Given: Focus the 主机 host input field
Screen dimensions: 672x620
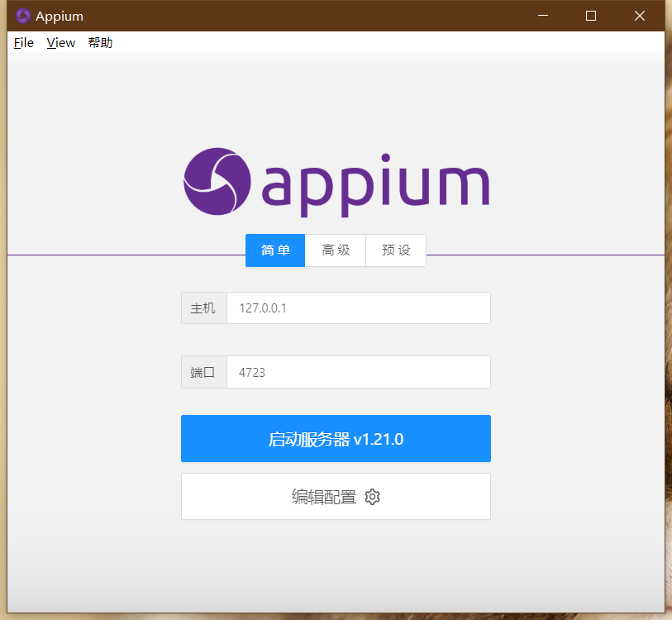Looking at the screenshot, I should point(359,308).
